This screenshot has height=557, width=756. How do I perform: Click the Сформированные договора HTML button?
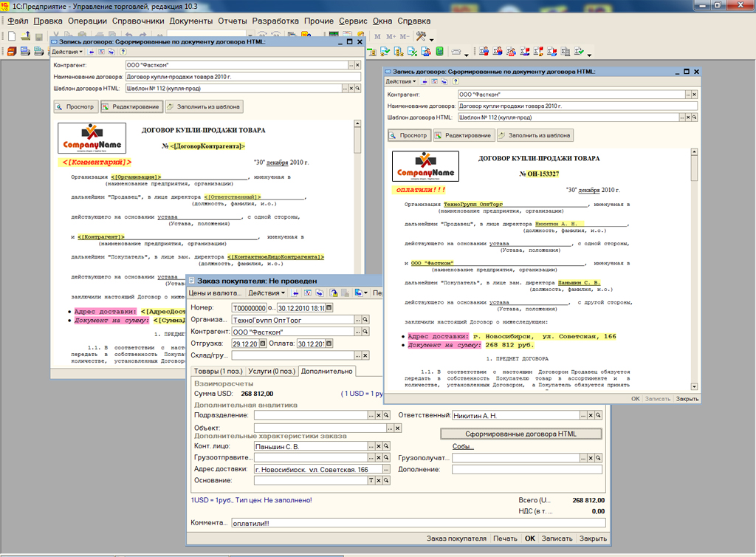coord(521,434)
